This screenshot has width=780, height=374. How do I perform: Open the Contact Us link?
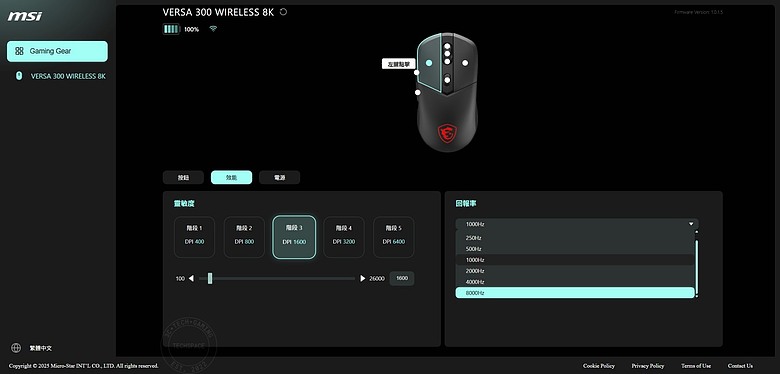(740, 366)
